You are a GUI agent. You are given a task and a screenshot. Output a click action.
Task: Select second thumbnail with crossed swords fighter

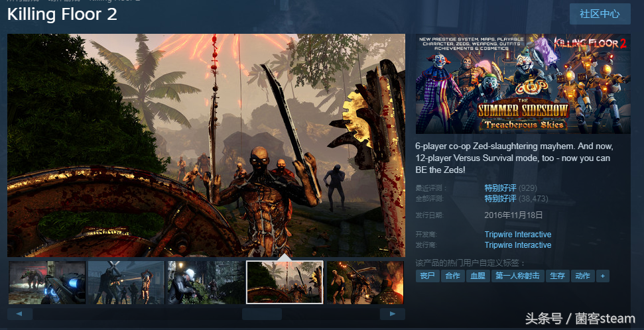tap(126, 282)
